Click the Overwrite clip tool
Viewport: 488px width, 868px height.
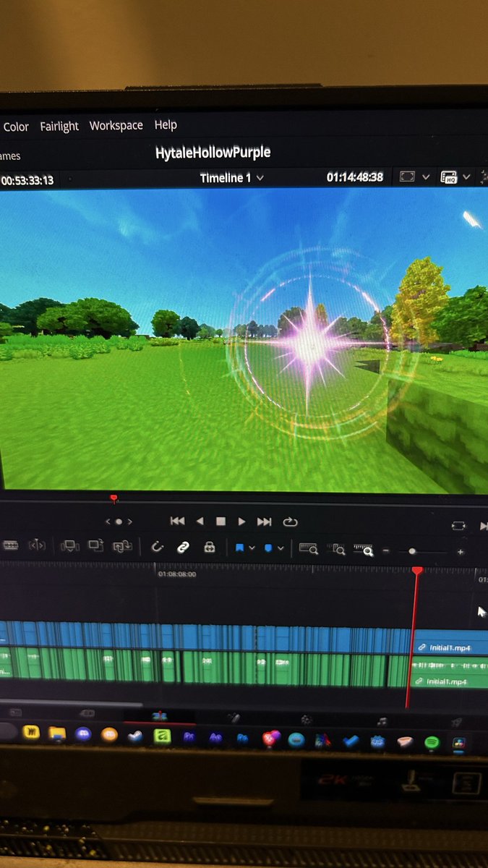tap(96, 547)
